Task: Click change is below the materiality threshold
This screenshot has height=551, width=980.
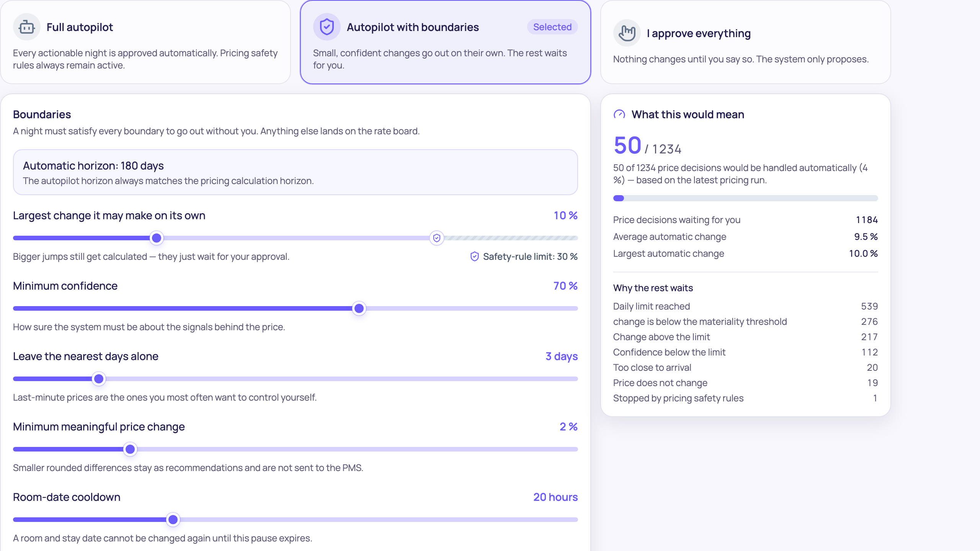Action: click(x=746, y=322)
